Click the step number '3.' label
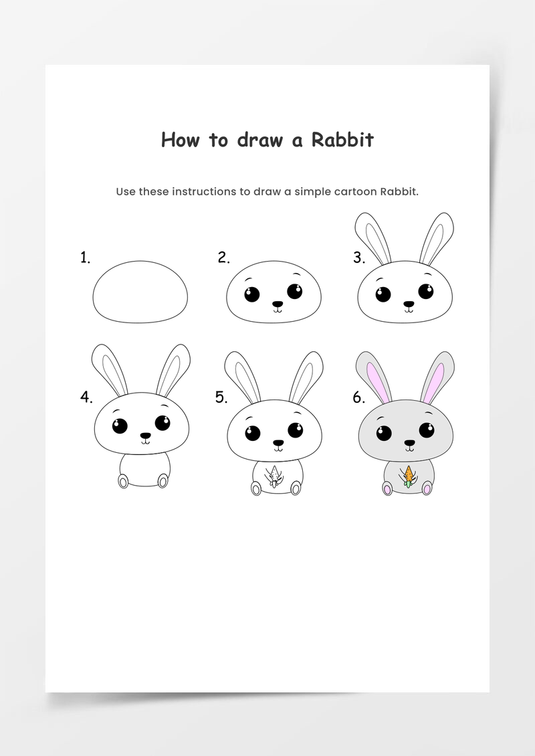 pos(359,258)
